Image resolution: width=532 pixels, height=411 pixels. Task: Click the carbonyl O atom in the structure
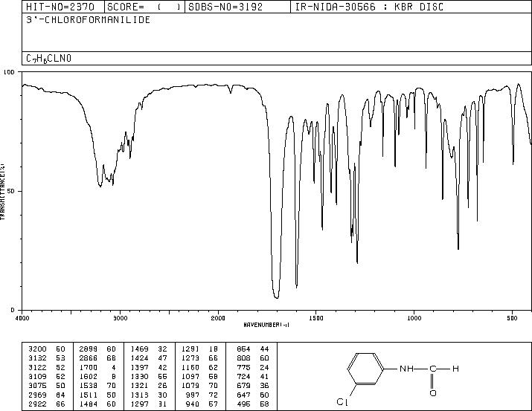point(433,393)
